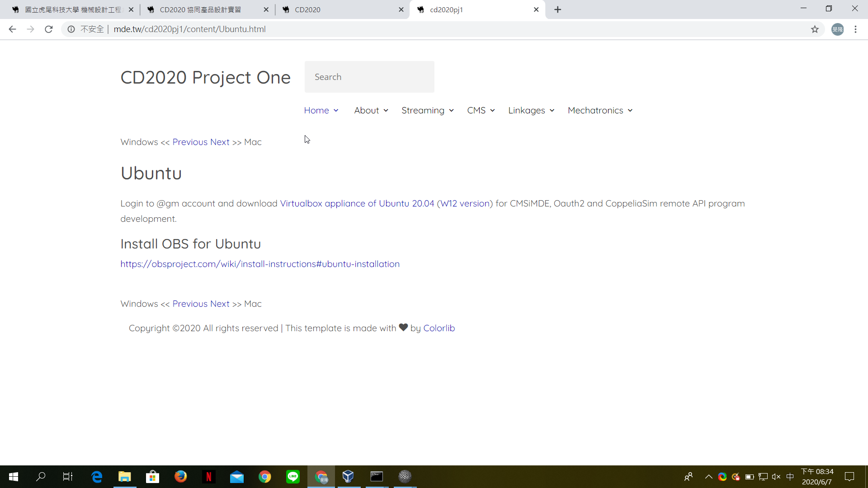Expand the CMS navigation menu
This screenshot has width=868, height=488.
(x=481, y=110)
